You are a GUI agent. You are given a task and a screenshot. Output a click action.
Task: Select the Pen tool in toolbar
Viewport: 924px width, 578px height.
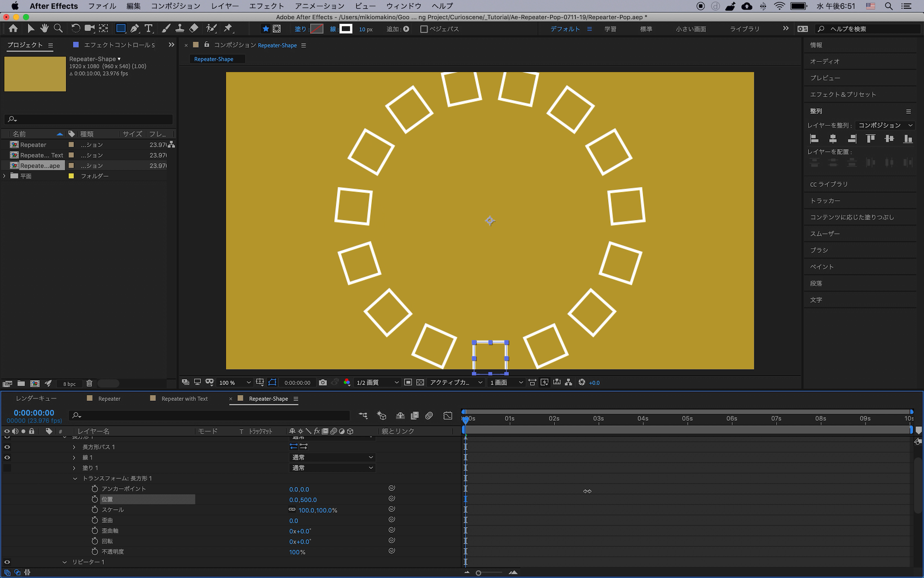coord(134,29)
